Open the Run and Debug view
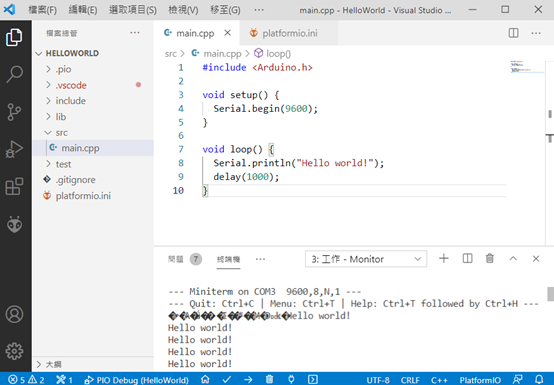Image resolution: width=554 pixels, height=385 pixels. 14,149
